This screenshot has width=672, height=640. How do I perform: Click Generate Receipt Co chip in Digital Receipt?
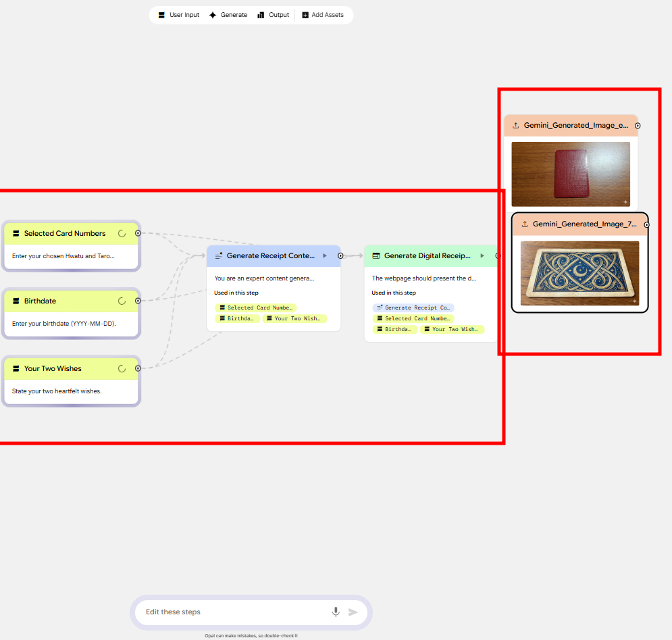point(413,307)
